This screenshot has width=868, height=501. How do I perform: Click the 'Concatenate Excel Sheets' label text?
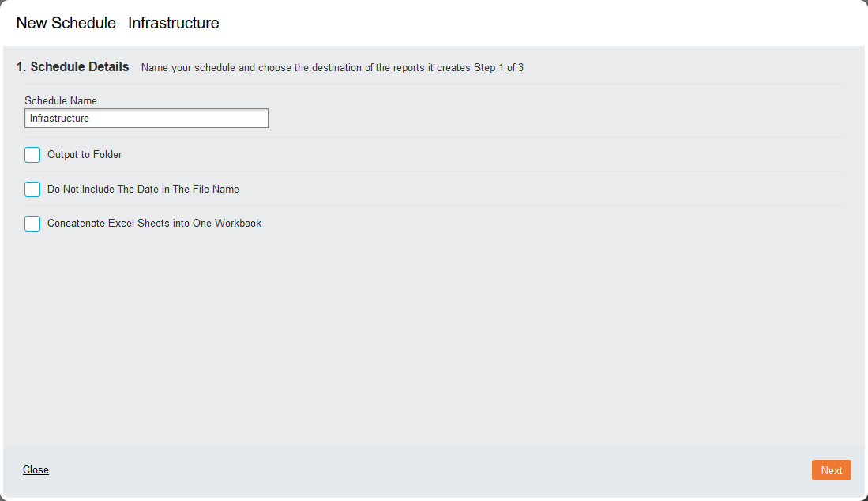tap(155, 223)
